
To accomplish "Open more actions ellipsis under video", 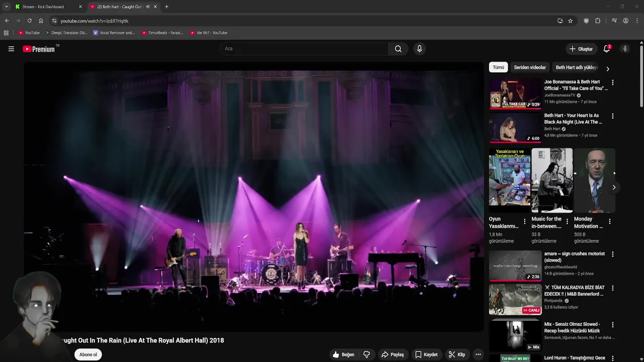I will click(x=478, y=354).
